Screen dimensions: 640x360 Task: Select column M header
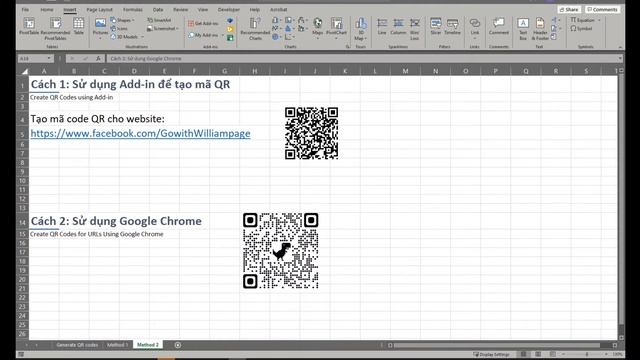pos(405,71)
